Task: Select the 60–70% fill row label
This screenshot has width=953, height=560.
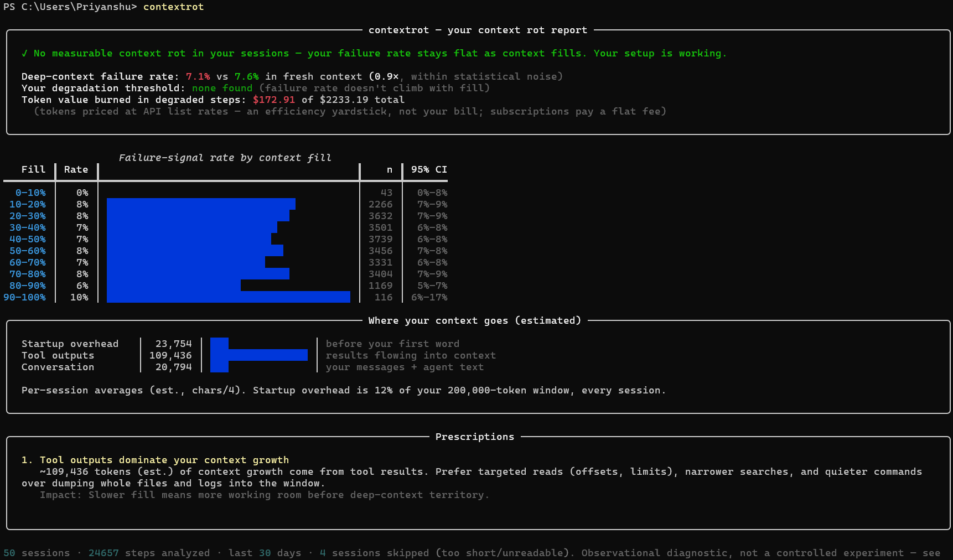Action: coord(28,262)
